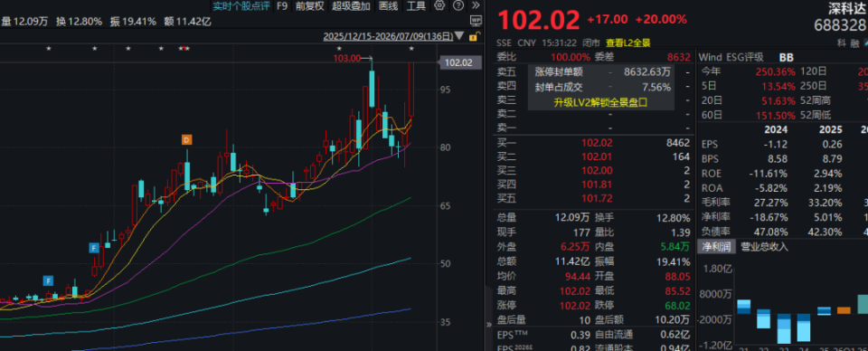The image size is (868, 351).
Task: Click 委比 100.00% value
Action: point(571,57)
